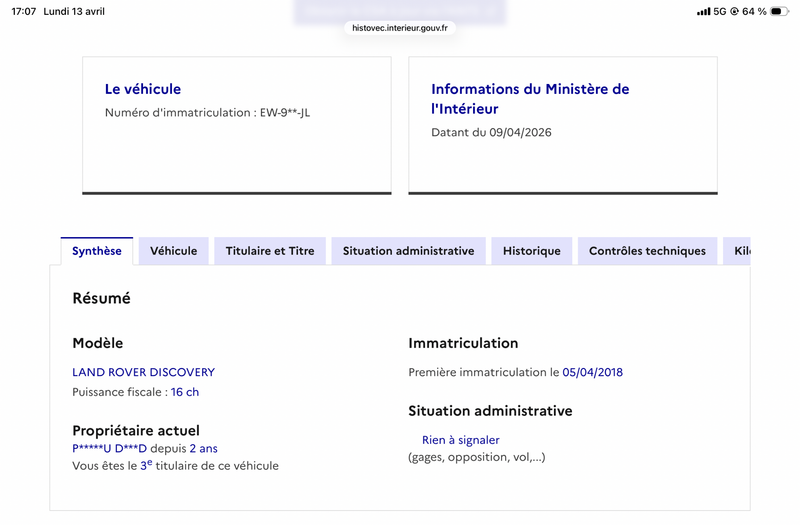Viewport: 800px width, 525px height.
Task: Click the LAND ROVER DISCOVERY model text
Action: [143, 372]
